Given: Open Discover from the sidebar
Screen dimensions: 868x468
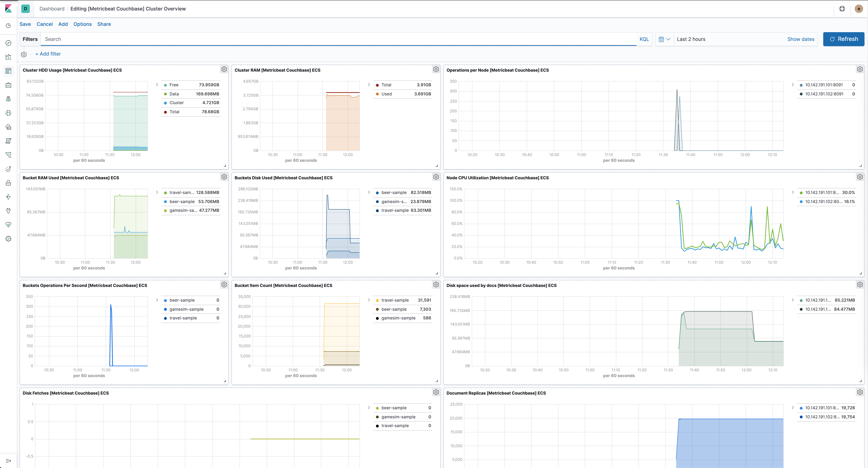Looking at the screenshot, I should [8, 43].
